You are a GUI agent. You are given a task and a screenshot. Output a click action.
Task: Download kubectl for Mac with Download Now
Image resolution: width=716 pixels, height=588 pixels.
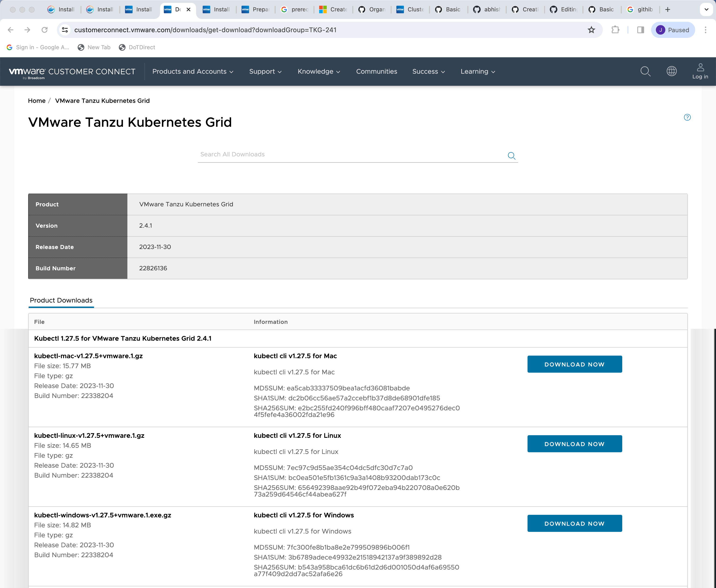[x=574, y=364]
